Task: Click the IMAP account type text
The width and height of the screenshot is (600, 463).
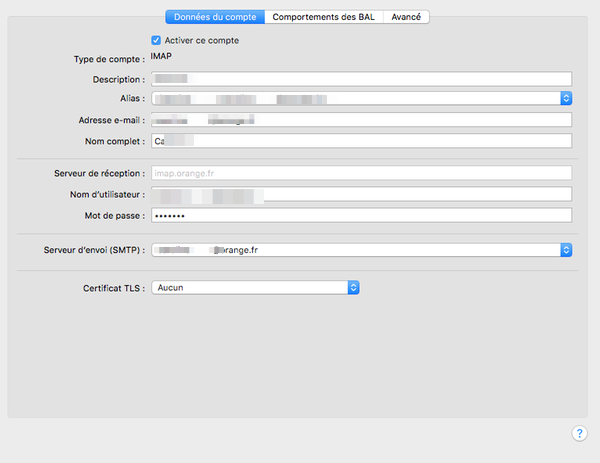Action: point(162,57)
